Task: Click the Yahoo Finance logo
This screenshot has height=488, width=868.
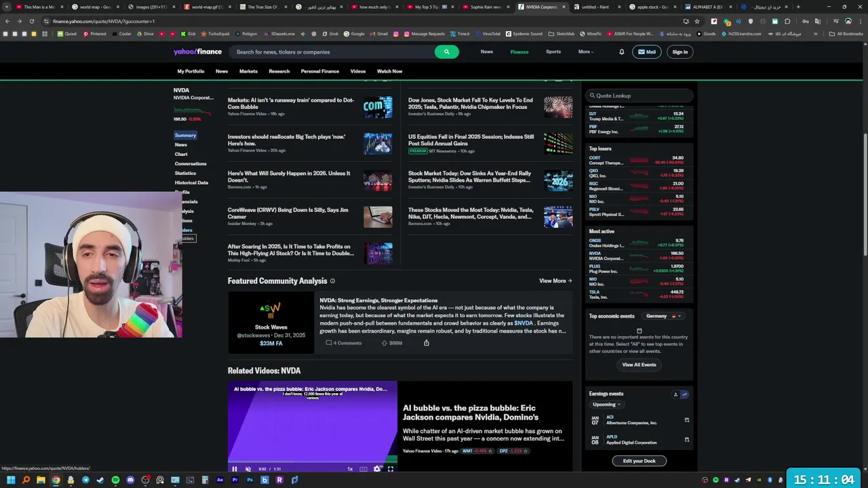Action: click(x=197, y=52)
